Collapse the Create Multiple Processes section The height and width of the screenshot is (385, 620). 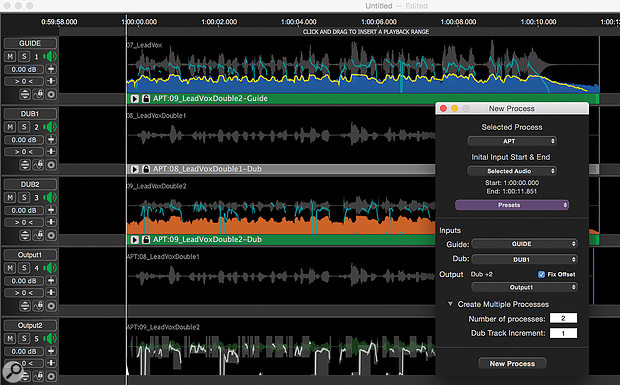coord(450,304)
